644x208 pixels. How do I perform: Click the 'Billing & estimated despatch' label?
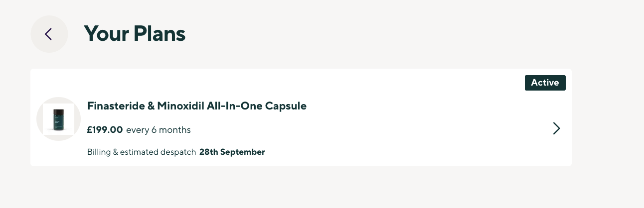142,152
